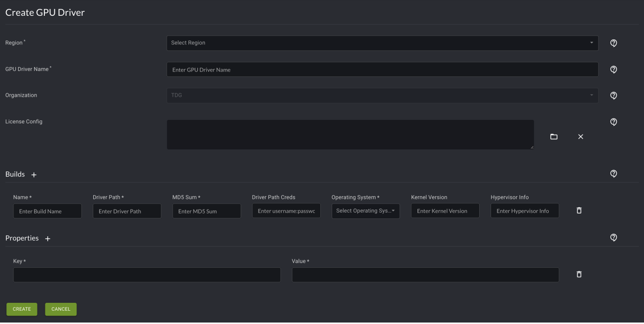
Task: Delete the build row using trash icon
Action: [x=579, y=211]
